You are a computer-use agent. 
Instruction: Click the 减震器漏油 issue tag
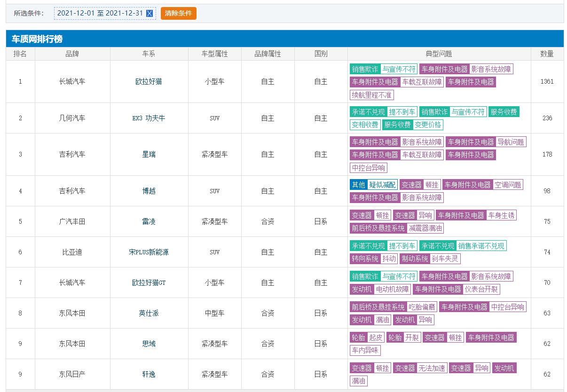point(425,228)
